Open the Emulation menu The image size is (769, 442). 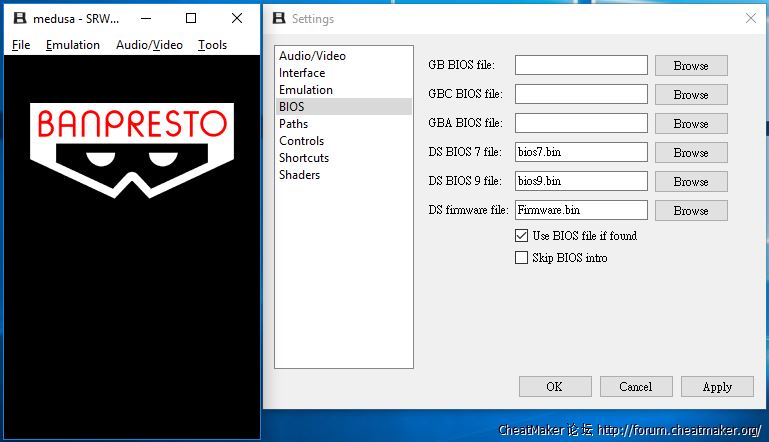click(x=73, y=45)
